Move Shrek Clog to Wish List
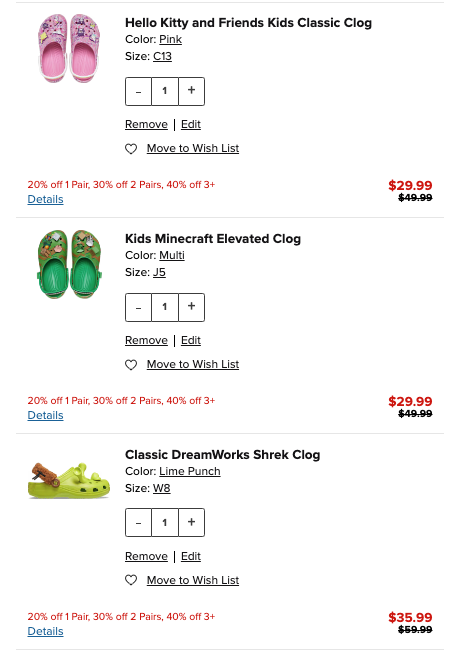Screen dimensions: 470x657 193,580
